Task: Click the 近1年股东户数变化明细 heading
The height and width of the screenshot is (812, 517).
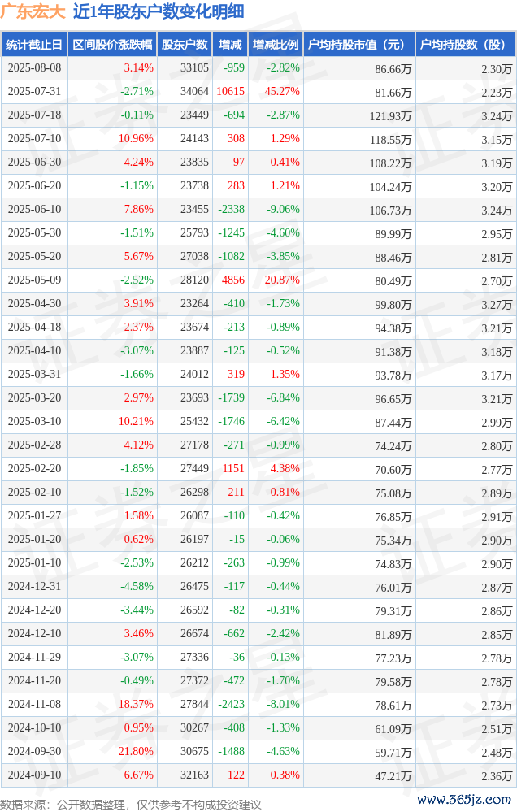Action: click(159, 11)
